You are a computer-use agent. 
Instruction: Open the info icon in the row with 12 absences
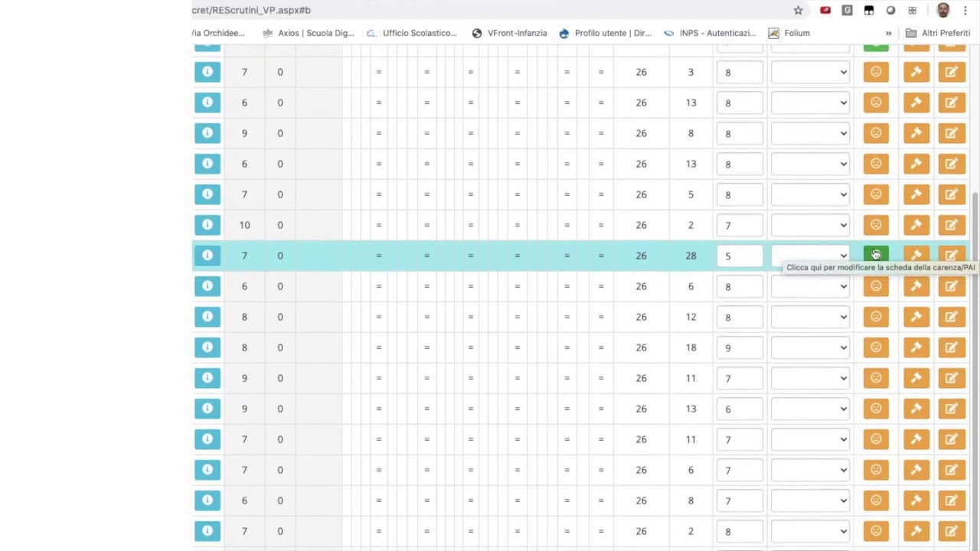click(207, 317)
